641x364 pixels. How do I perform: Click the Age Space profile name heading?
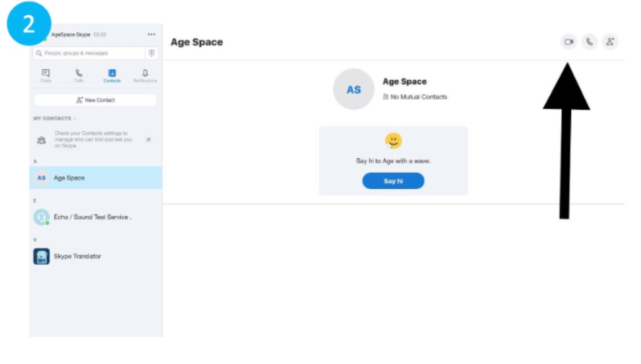coord(405,81)
